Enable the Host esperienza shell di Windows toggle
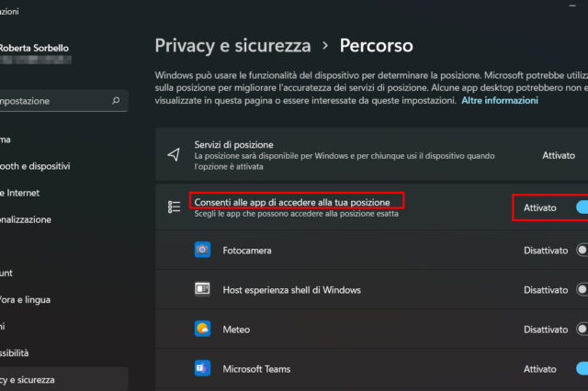This screenshot has height=391, width=588. 581,289
